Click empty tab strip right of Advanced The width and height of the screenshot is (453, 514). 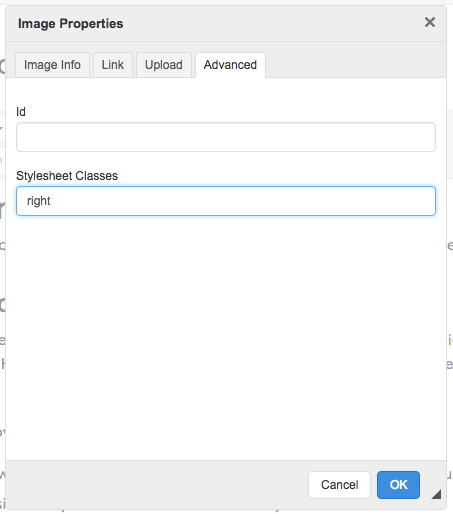[355, 65]
